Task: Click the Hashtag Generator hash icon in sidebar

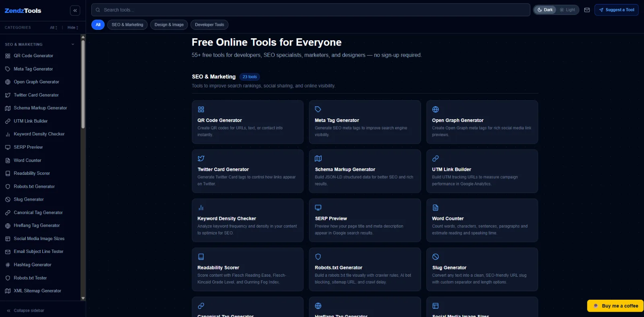Action: click(8, 265)
